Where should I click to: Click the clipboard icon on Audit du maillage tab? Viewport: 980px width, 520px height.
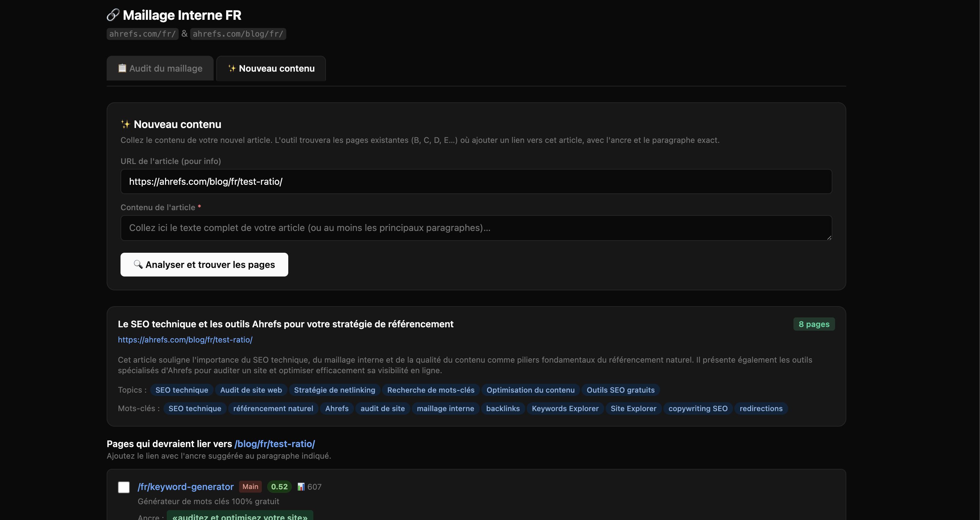point(122,68)
